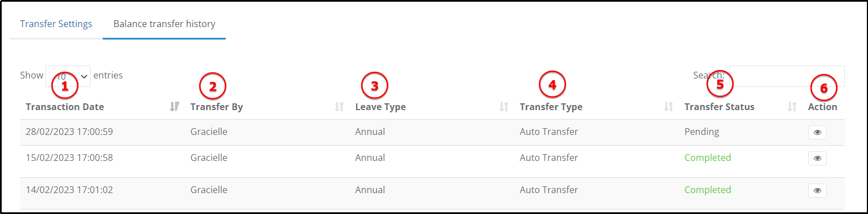Screen dimensions: 868x214
Task: View details of 28/02/2023 pending transfer
Action: 817,132
